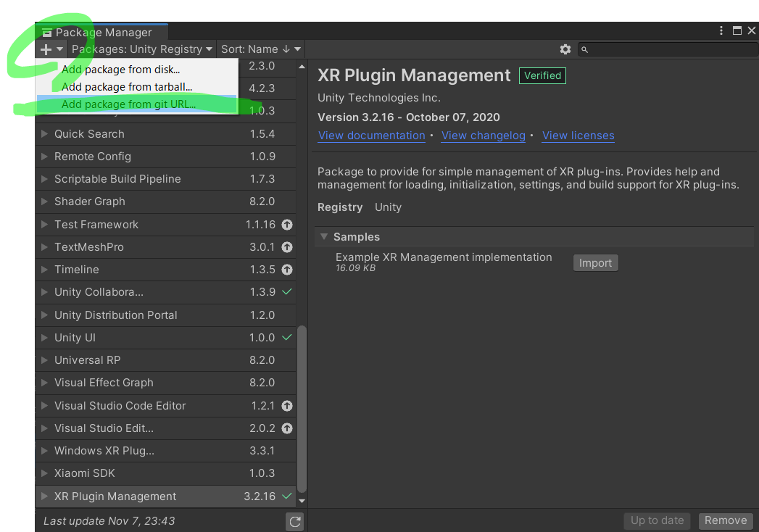Click installed checkmark next to XR Plugin Management
This screenshot has height=532, width=759.
[x=287, y=496]
